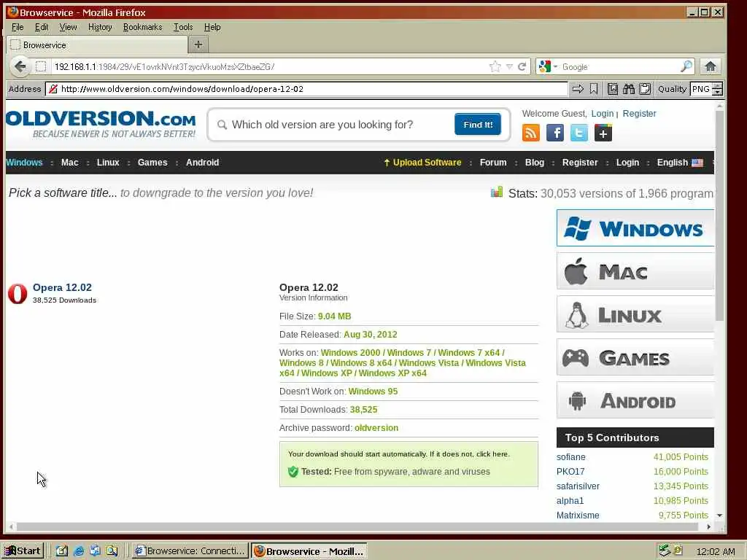Viewport: 747px width, 560px height.
Task: Click the big Linux platform button
Action: (635, 314)
